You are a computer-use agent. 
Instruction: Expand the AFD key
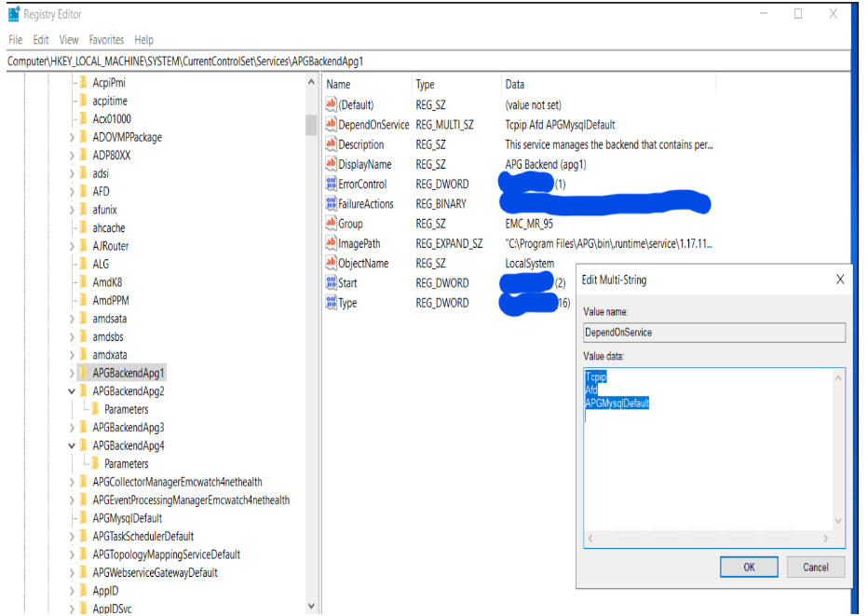point(72,192)
